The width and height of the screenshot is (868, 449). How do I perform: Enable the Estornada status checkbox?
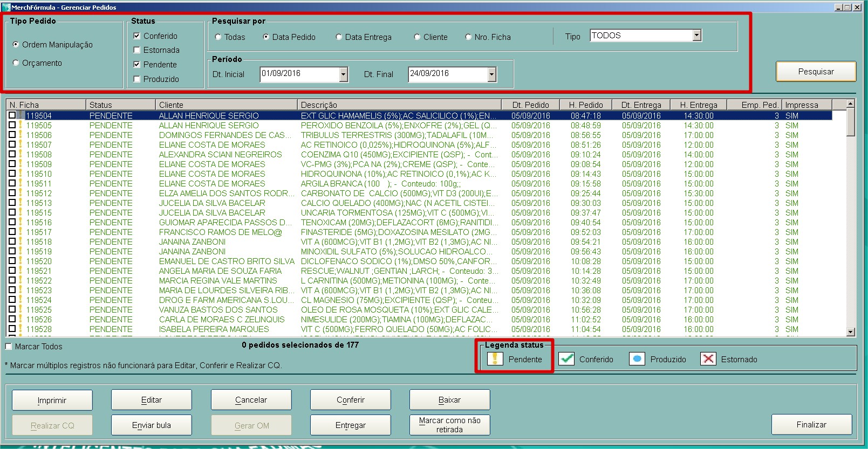(137, 50)
